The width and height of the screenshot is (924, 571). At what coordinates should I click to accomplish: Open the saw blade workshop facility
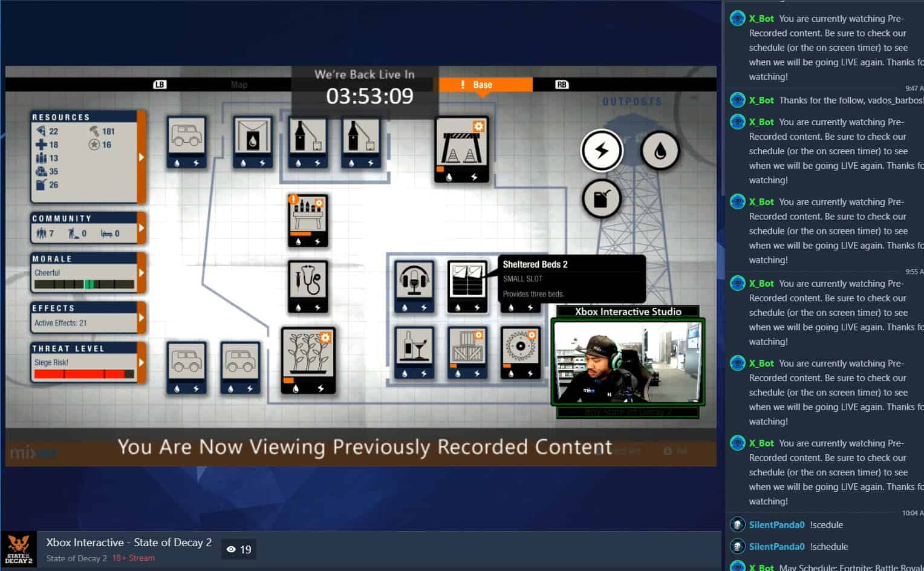tap(520, 353)
